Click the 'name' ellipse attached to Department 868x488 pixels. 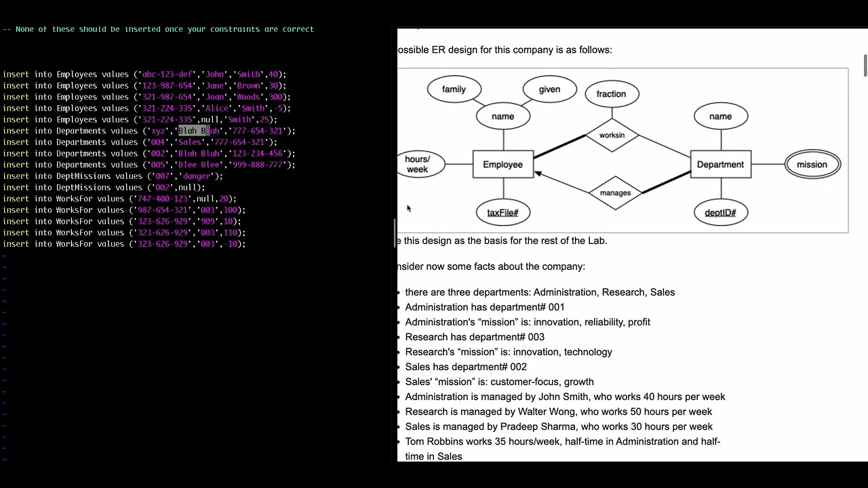(720, 117)
